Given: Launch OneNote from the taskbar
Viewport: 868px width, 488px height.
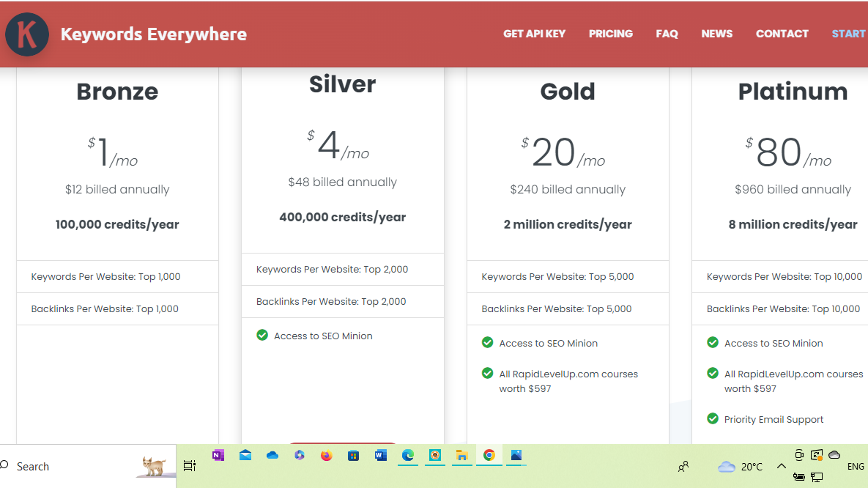Looking at the screenshot, I should pyautogui.click(x=218, y=455).
